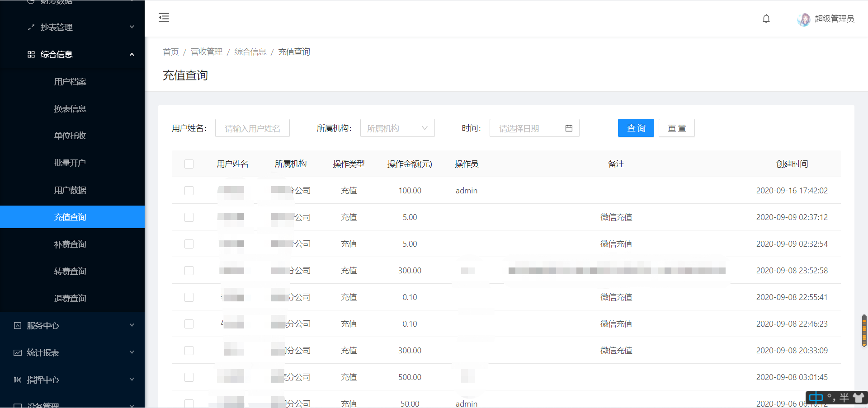Click the 所属机构 column header

coord(291,164)
